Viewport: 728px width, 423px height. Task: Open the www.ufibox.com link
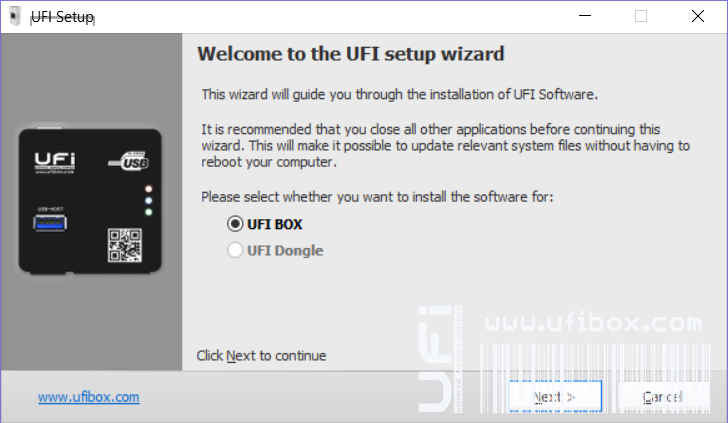(88, 397)
